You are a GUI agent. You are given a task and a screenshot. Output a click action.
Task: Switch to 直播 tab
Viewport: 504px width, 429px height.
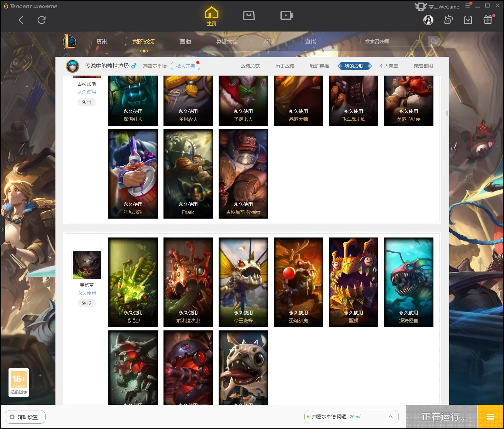[185, 41]
